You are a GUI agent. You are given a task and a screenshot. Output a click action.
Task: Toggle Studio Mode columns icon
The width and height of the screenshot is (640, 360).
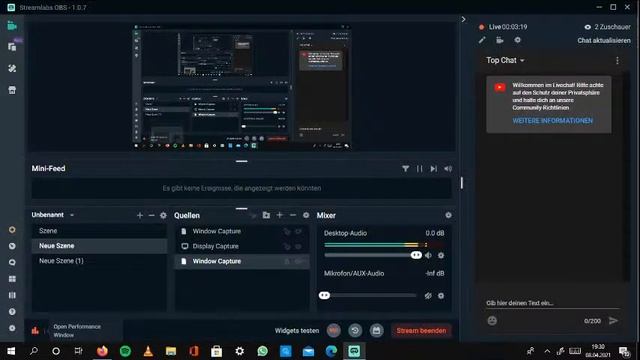pos(12,295)
